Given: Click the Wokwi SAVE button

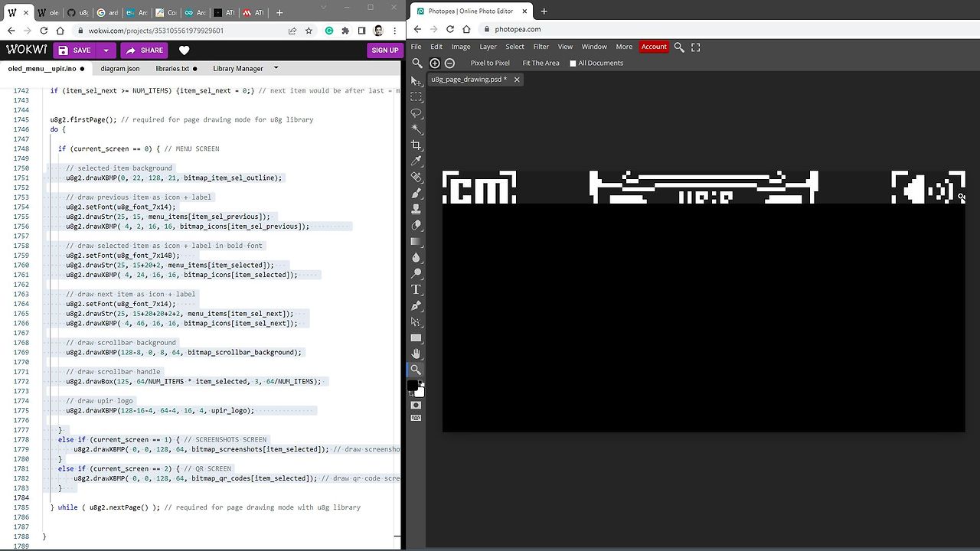Looking at the screenshot, I should [74, 51].
